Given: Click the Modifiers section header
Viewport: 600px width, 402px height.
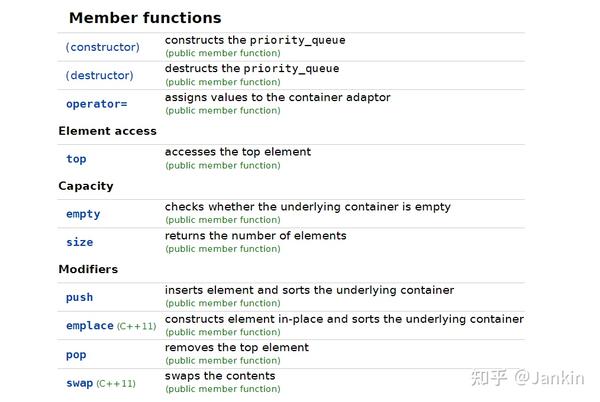Looking at the screenshot, I should point(88,269).
